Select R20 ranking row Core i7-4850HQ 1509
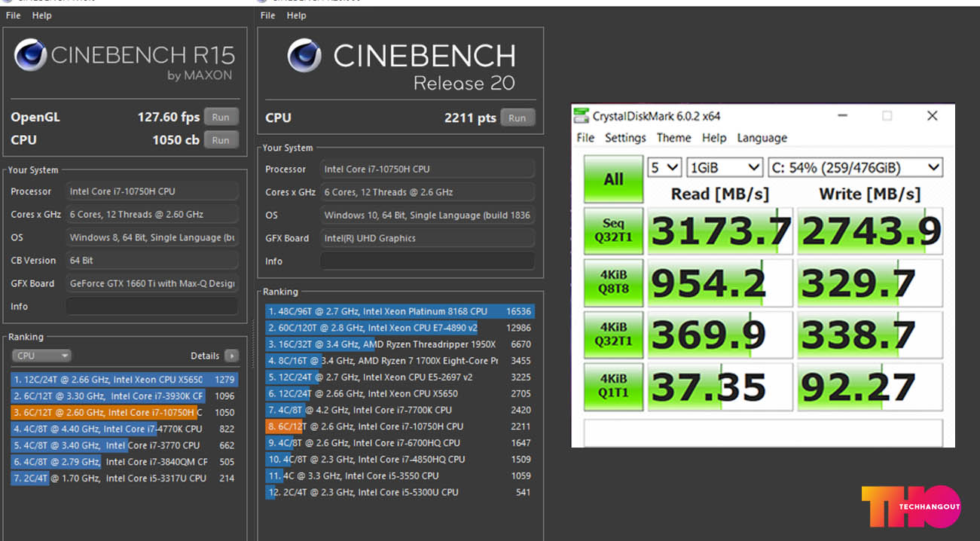 tap(400, 459)
